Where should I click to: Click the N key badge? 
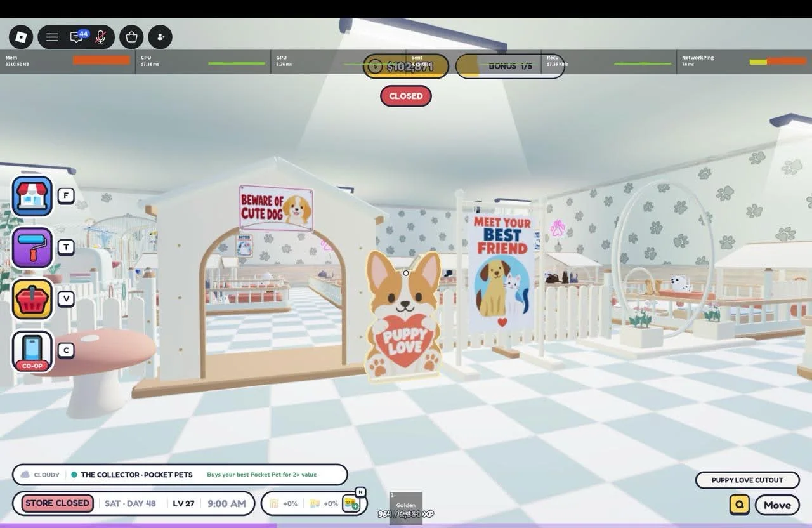[x=360, y=492]
